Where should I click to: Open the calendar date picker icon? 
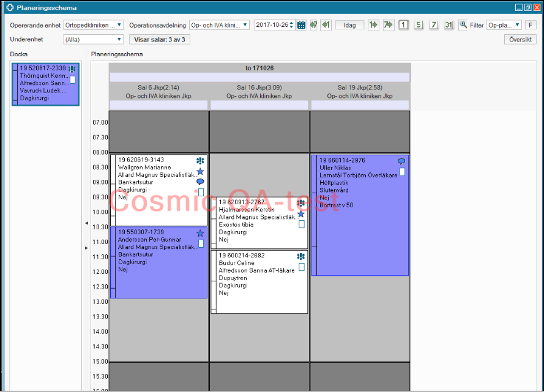pyautogui.click(x=301, y=25)
